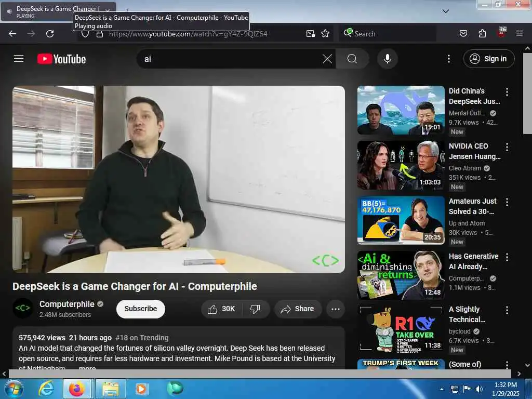
Task: Open the 'Amateurs Just Solved a 30-' thumbnail
Action: coord(401,220)
